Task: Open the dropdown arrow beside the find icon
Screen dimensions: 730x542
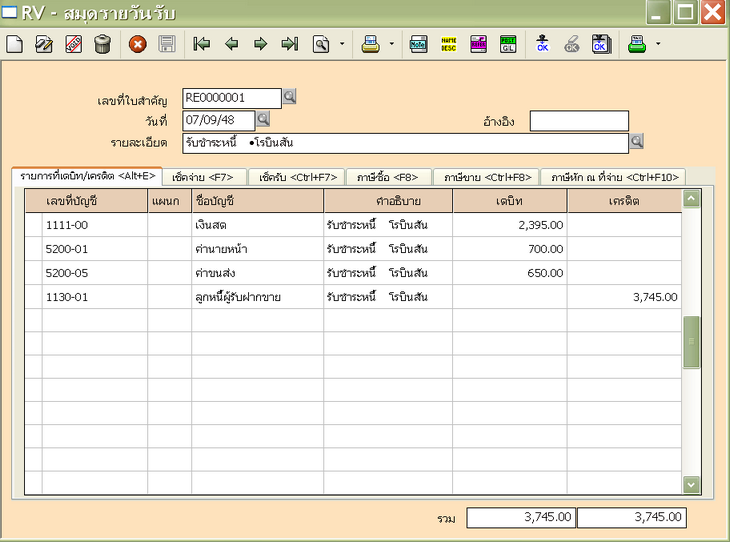Action: pyautogui.click(x=341, y=44)
